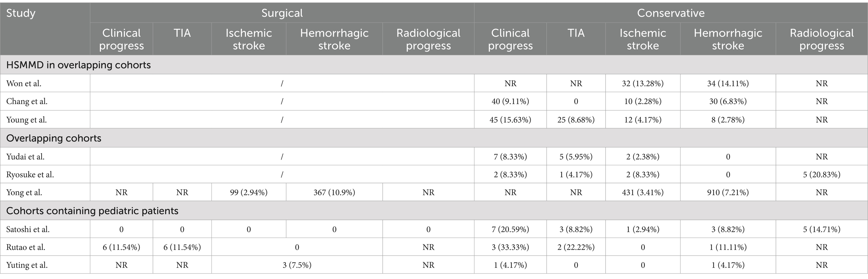Viewport: 868px width, 279px height.
Task: Click the 3 (33.33%) cell for Rutao et al.
Action: tap(510, 247)
